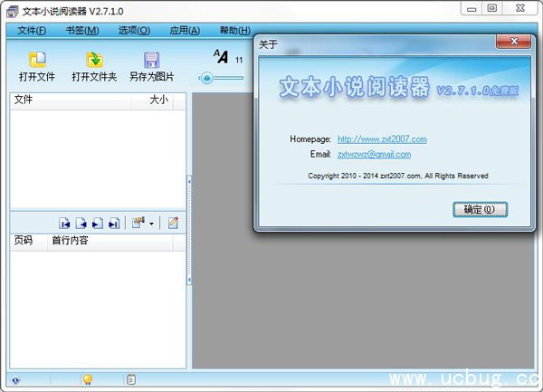Click the pencil edit icon in page toolbar

pyautogui.click(x=172, y=223)
